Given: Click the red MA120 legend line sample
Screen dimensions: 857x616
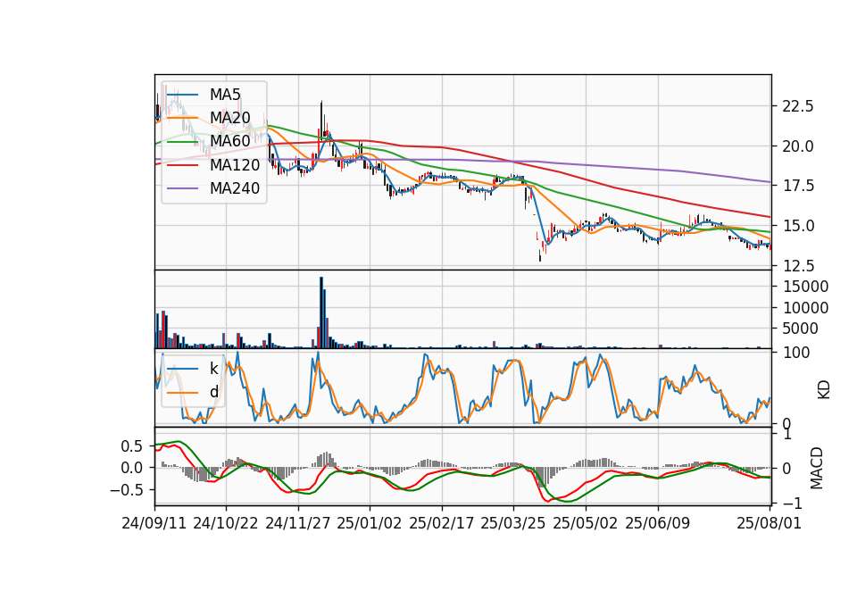Looking at the screenshot, I should [182, 164].
